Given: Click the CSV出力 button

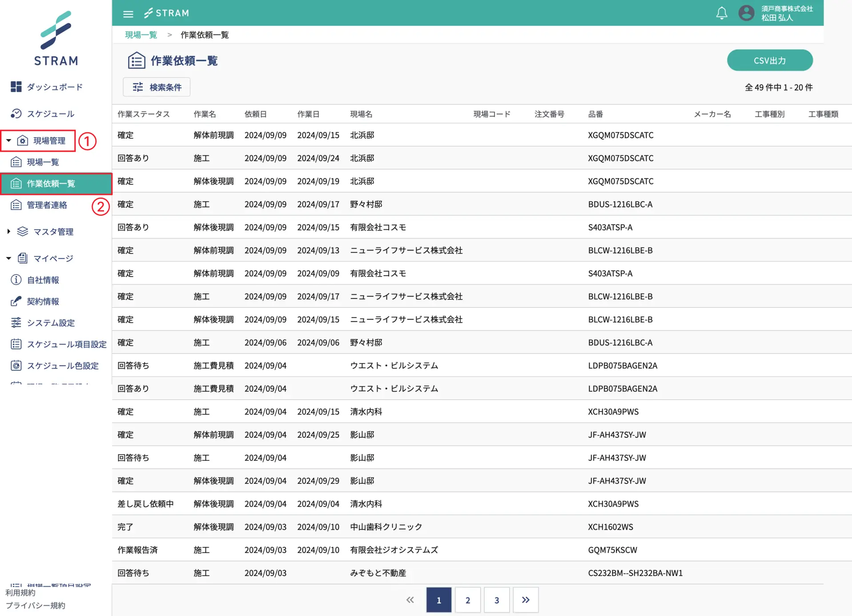Looking at the screenshot, I should 769,60.
